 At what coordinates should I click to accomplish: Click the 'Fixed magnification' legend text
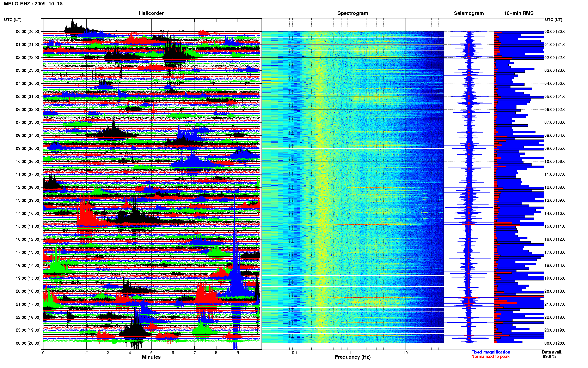coord(491,352)
